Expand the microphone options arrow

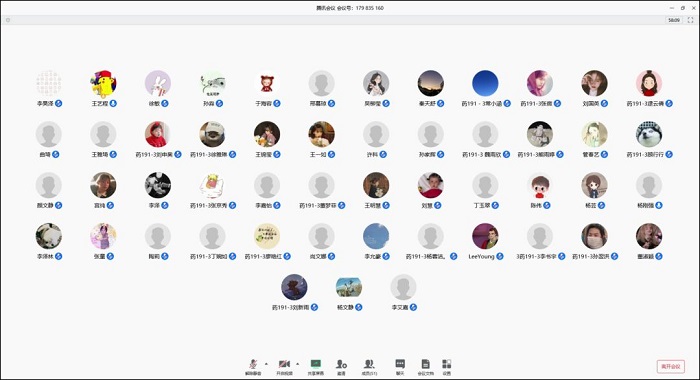(x=267, y=364)
